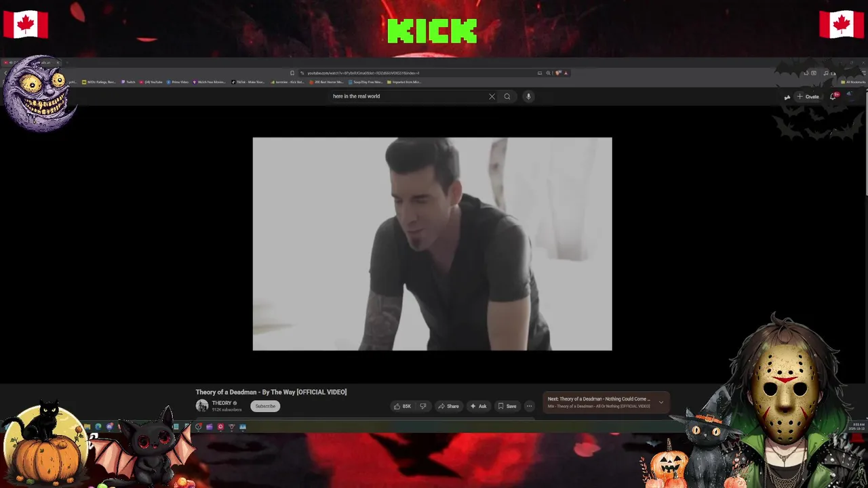Screen dimensions: 868x488
Task: Open the All Bookmarks folder
Action: (853, 82)
